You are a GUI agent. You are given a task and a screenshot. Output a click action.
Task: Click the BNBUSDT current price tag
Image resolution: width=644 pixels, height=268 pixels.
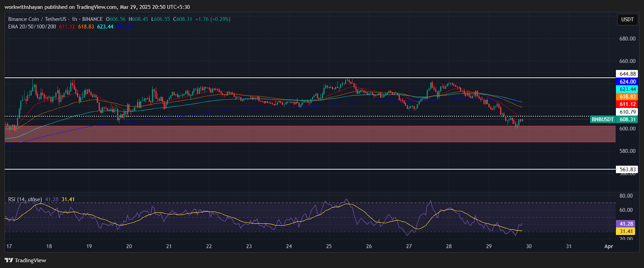tap(602, 119)
